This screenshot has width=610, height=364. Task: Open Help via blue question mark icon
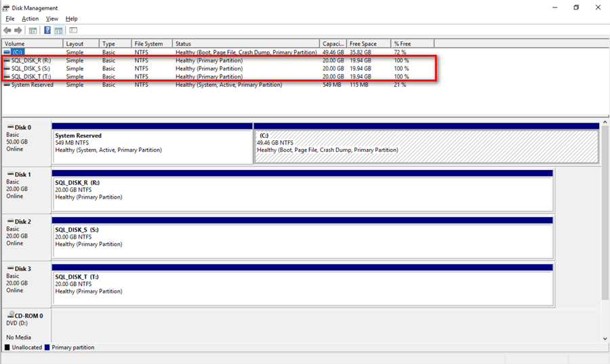click(x=47, y=31)
